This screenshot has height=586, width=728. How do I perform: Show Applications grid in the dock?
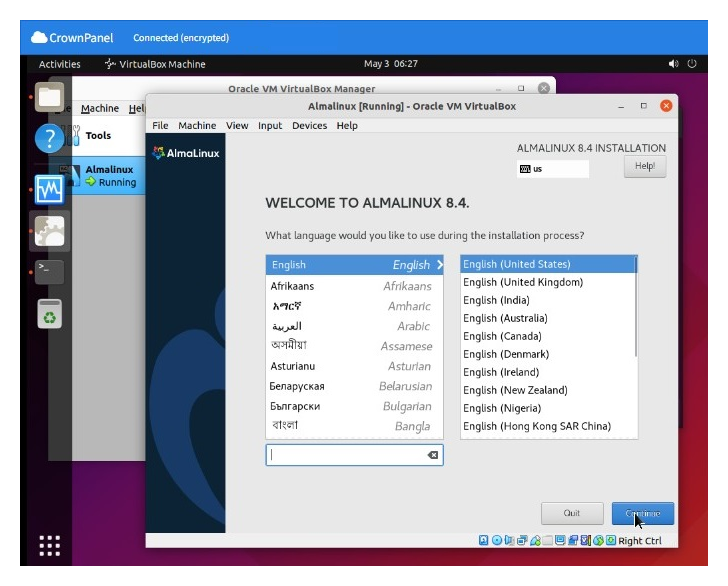[x=50, y=546]
